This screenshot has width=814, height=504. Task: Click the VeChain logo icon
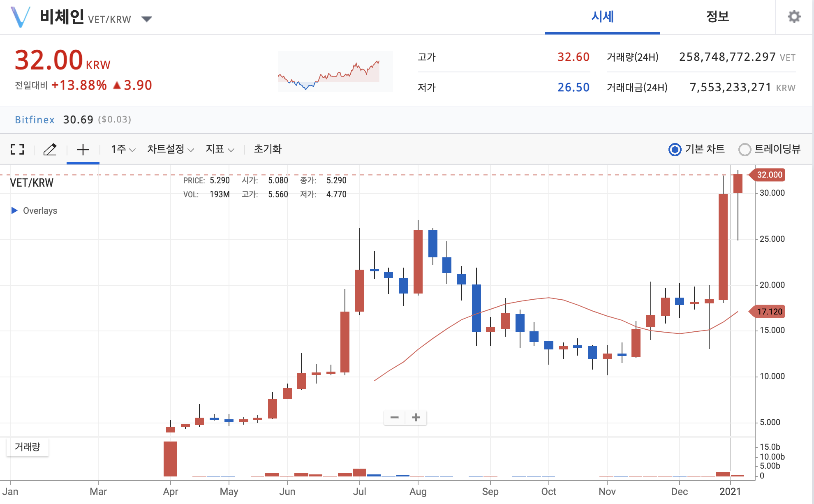(20, 17)
